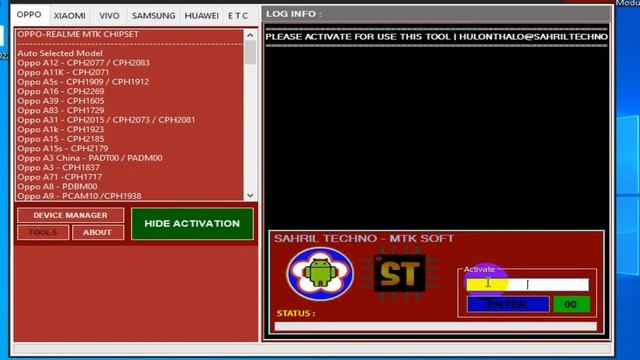Viewport: 640px width, 360px height.
Task: Click the status progress bar
Action: click(436, 326)
